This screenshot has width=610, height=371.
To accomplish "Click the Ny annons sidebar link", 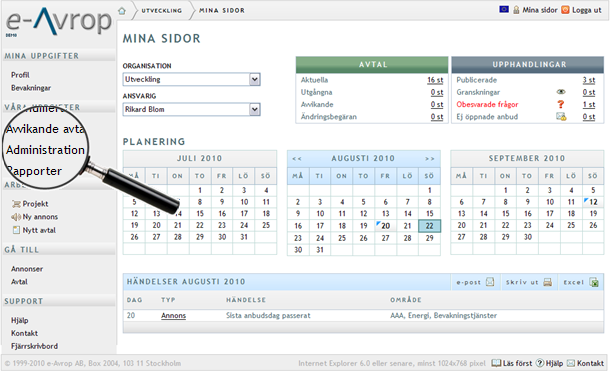I will (x=40, y=217).
